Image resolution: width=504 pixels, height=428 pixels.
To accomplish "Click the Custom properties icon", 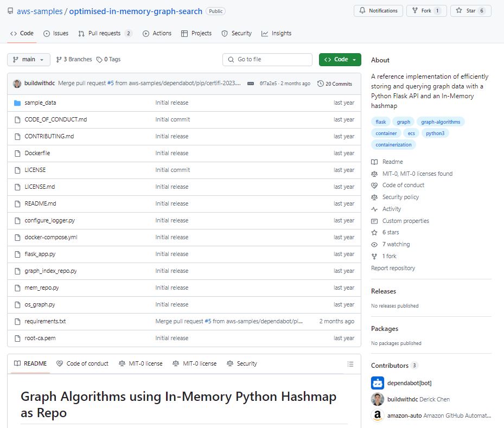I will [x=374, y=221].
